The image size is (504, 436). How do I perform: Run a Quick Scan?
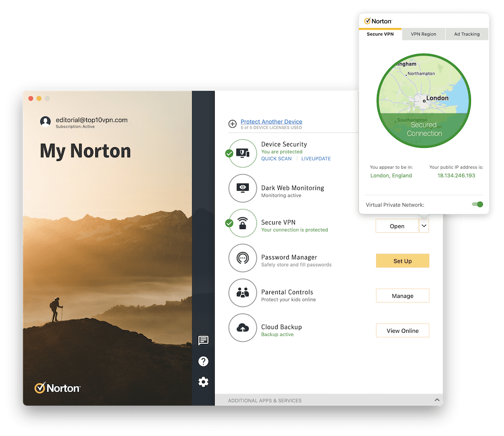[x=276, y=158]
